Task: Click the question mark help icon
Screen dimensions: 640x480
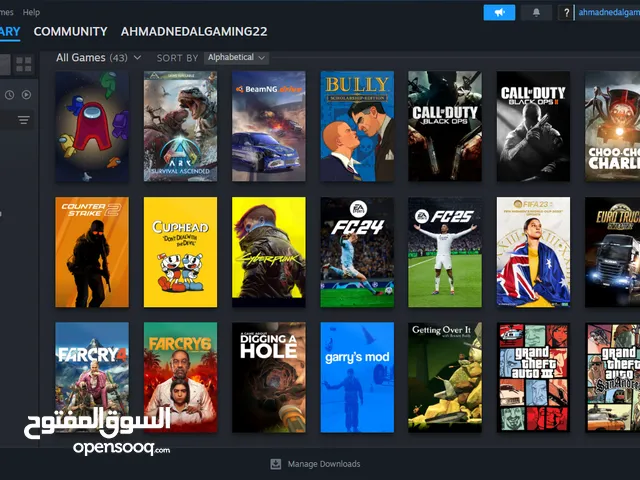Action: click(x=566, y=13)
